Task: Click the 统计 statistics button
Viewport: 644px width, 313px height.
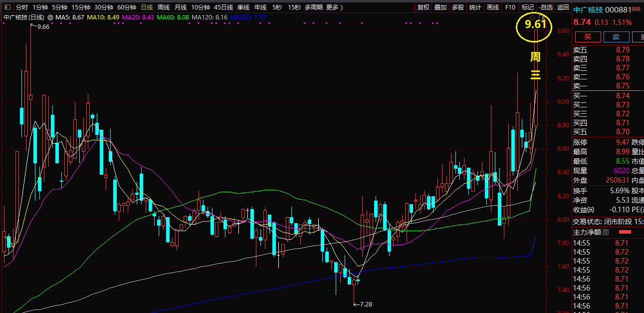Action: 475,7
